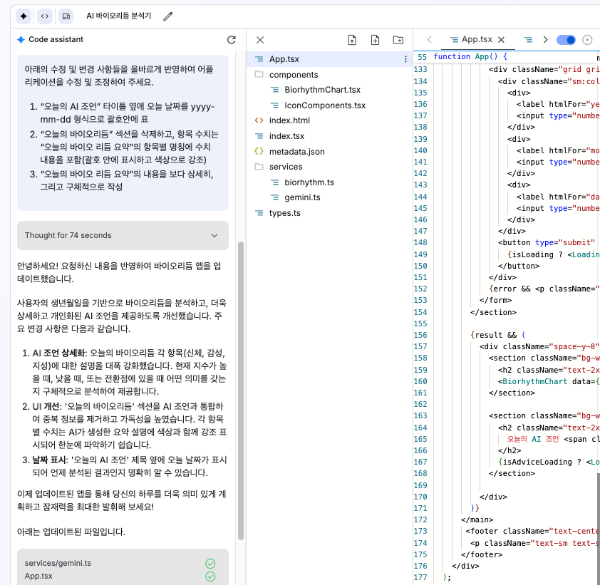
Task: Click pencil icon to rename app
Action: coord(168,16)
